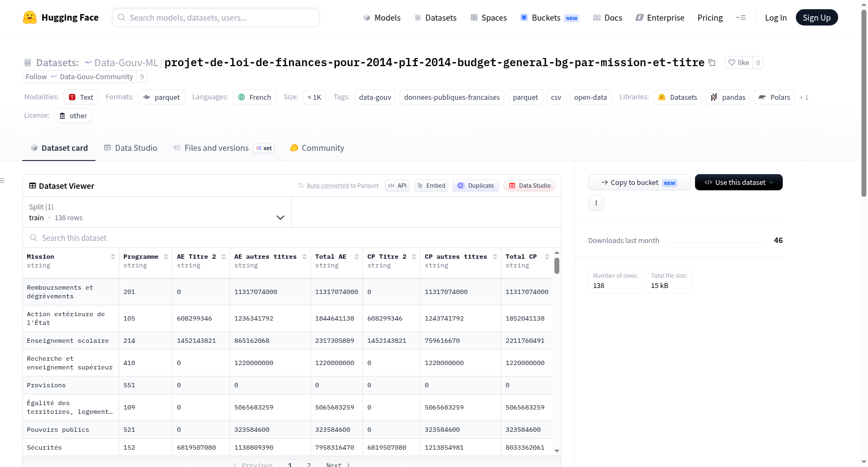Sort the CP autres titres column
Screen dimensions: 868x467
495,257
